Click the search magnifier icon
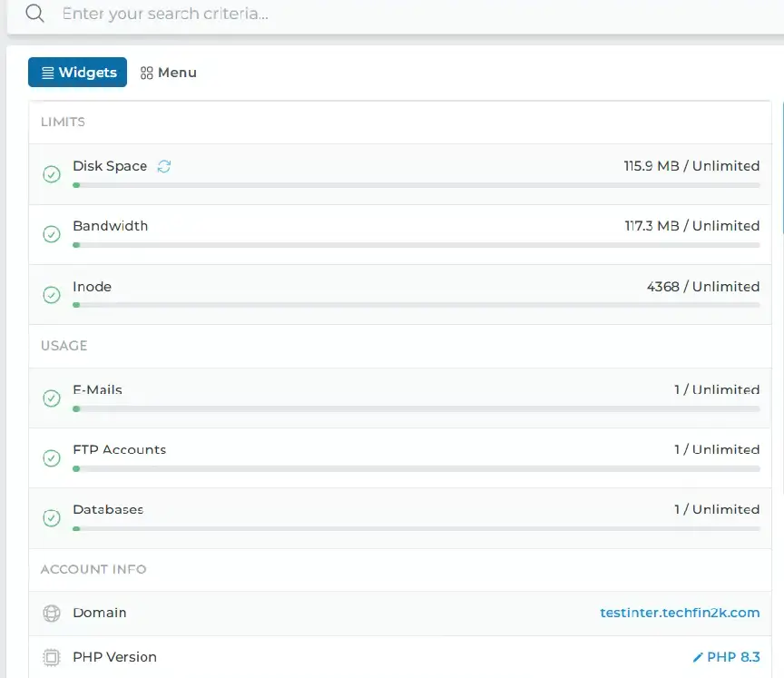 pos(35,14)
